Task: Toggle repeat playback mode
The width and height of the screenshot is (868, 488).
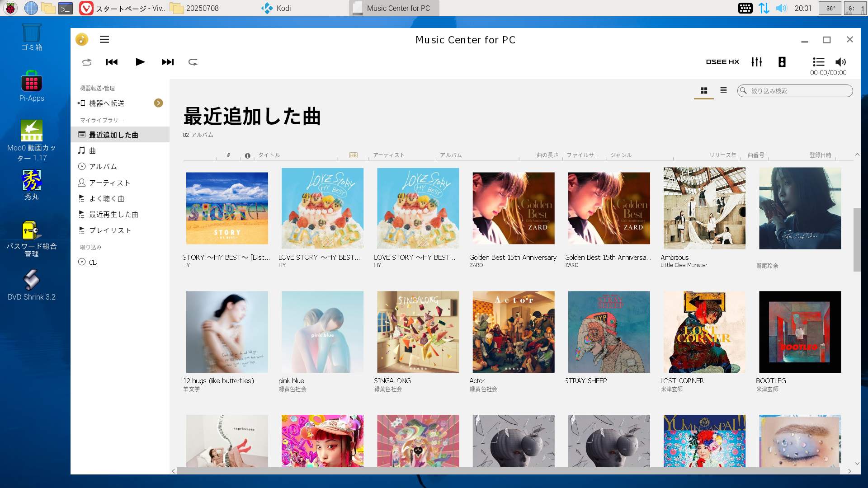Action: pos(193,62)
